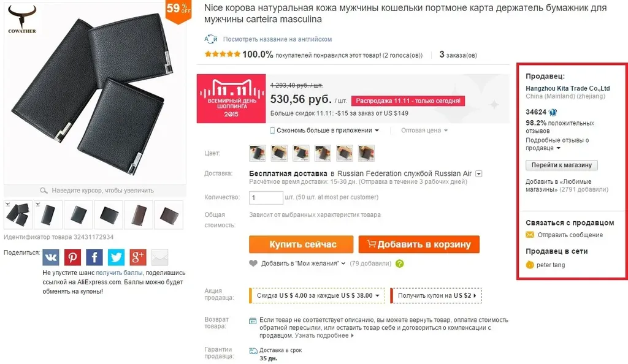
Task: Expand the shipping method dropdown
Action: [478, 173]
